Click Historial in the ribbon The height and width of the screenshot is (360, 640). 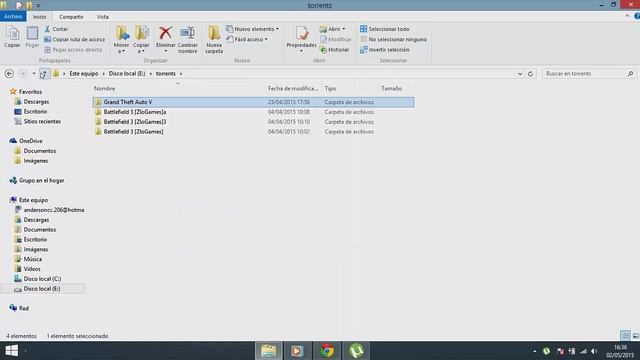tap(334, 49)
